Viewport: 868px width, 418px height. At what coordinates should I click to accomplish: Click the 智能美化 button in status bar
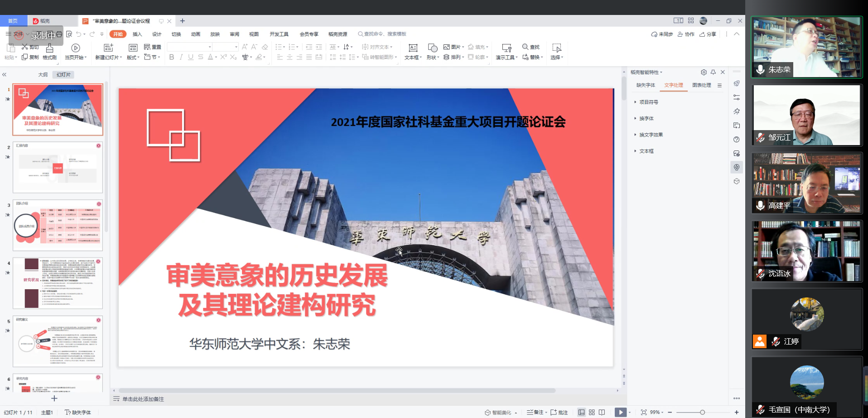(x=498, y=412)
